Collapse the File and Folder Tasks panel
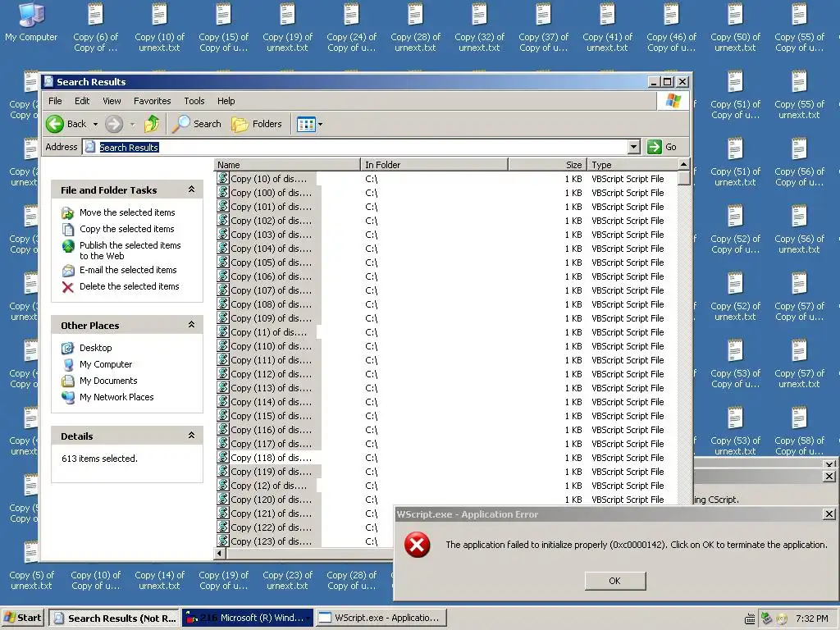This screenshot has width=840, height=630. click(191, 189)
